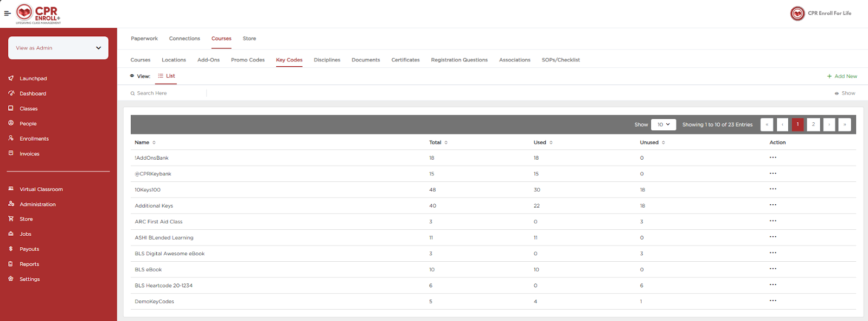The image size is (868, 321).
Task: Jump to last page of entries
Action: tap(845, 124)
